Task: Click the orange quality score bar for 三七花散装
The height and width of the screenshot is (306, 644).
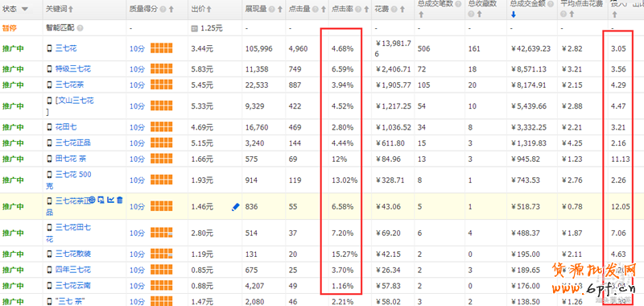Action: (x=162, y=254)
